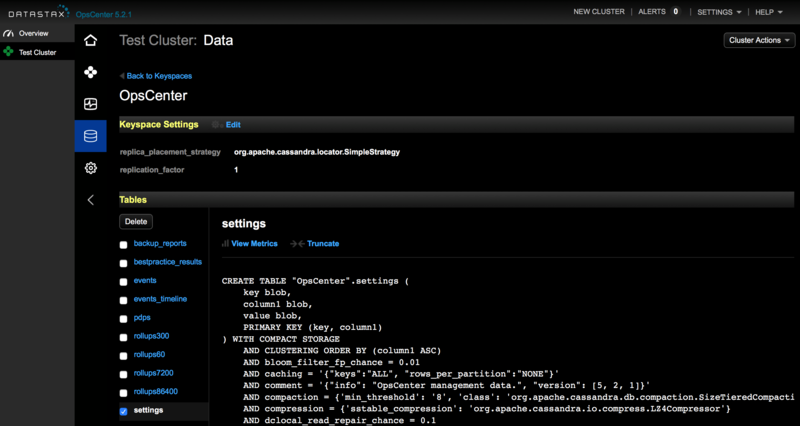Screen dimensions: 800x426
Task: Check the rollups300 checkbox
Action: click(x=123, y=337)
